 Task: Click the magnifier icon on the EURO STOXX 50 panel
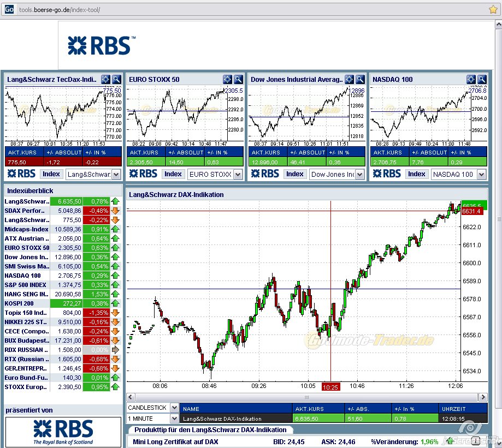(238, 79)
